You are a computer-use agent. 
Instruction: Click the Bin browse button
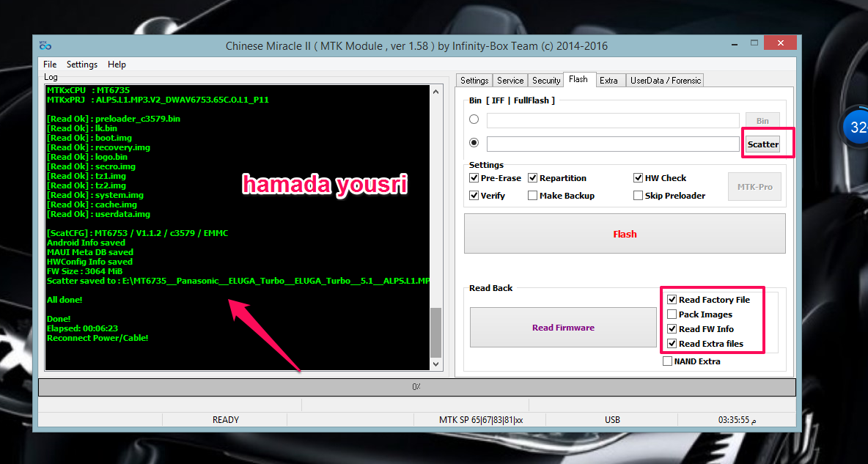click(762, 121)
